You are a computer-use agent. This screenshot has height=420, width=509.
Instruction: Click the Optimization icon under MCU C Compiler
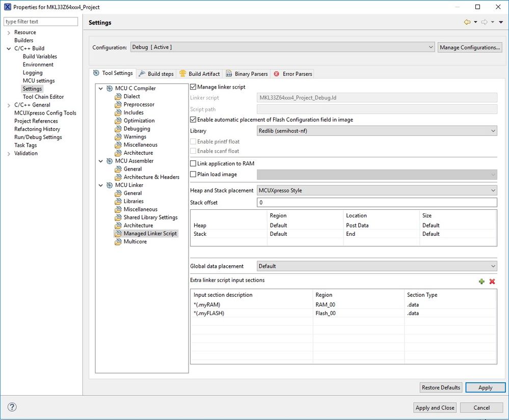pos(118,121)
